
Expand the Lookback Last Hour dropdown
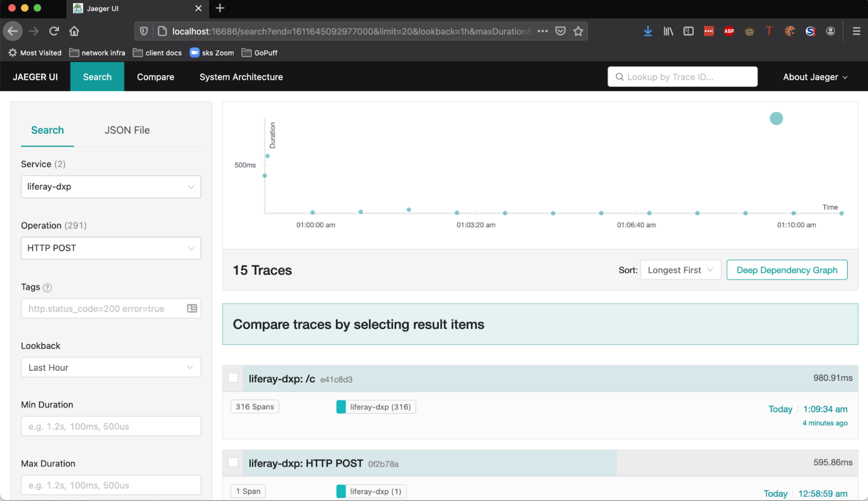pyautogui.click(x=111, y=367)
